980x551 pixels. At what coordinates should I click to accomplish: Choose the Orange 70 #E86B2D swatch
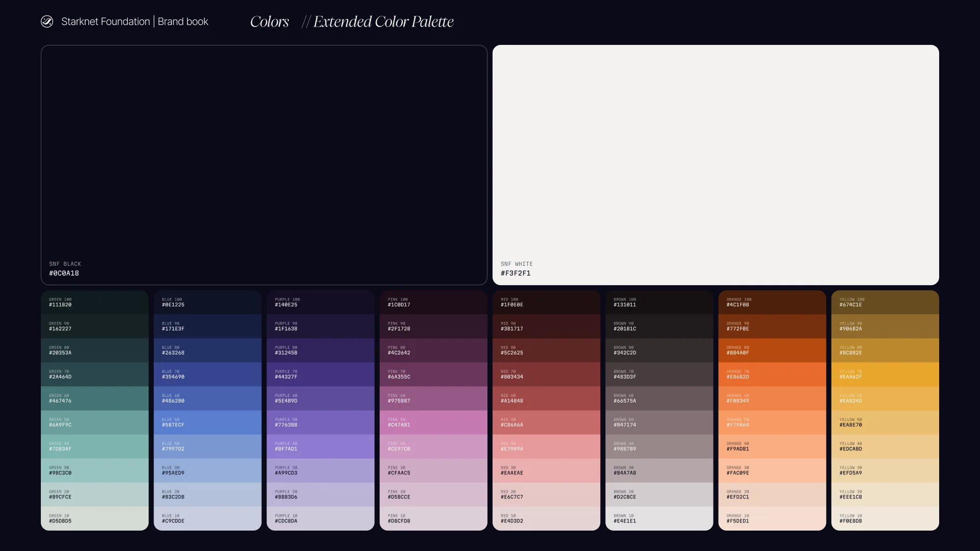[x=772, y=374]
